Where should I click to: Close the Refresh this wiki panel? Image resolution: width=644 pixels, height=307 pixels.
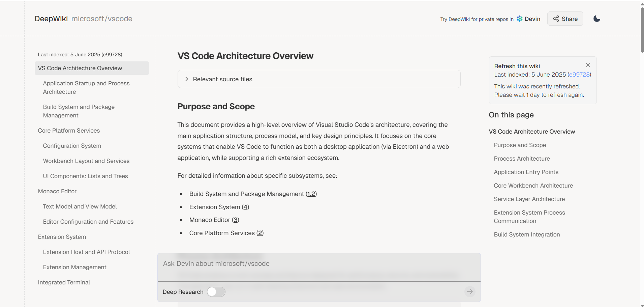point(588,65)
